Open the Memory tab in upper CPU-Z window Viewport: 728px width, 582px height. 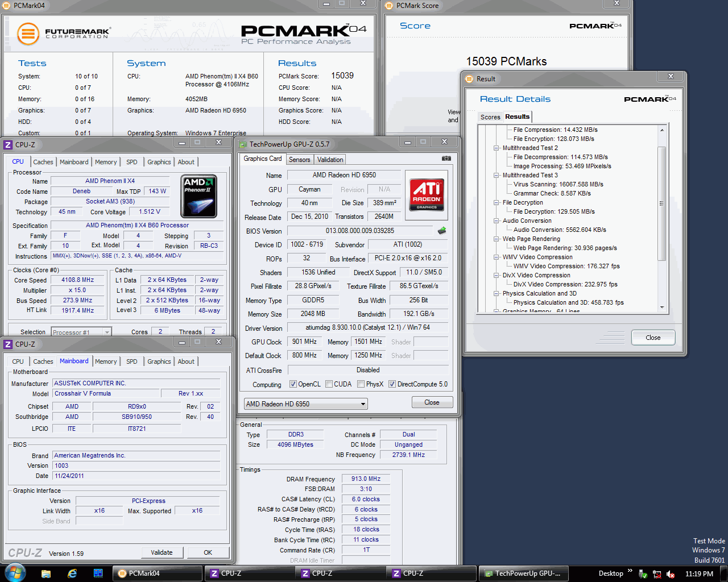pos(106,162)
